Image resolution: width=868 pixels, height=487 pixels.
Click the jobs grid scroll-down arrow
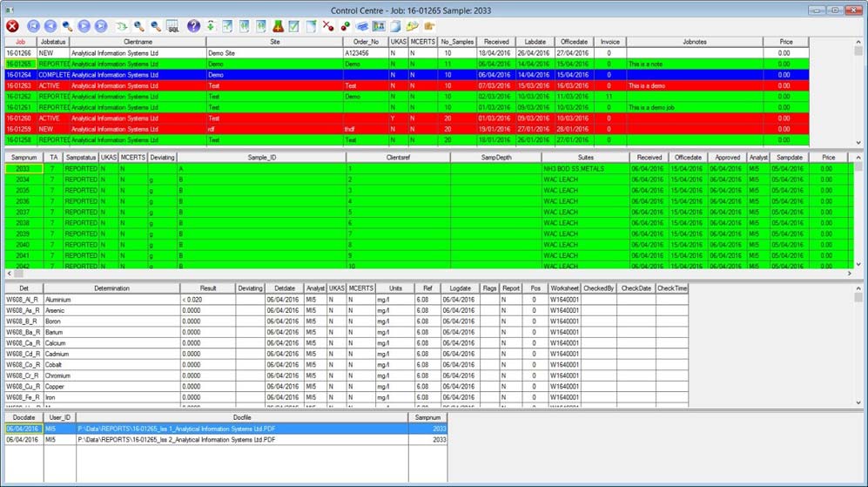coord(858,143)
